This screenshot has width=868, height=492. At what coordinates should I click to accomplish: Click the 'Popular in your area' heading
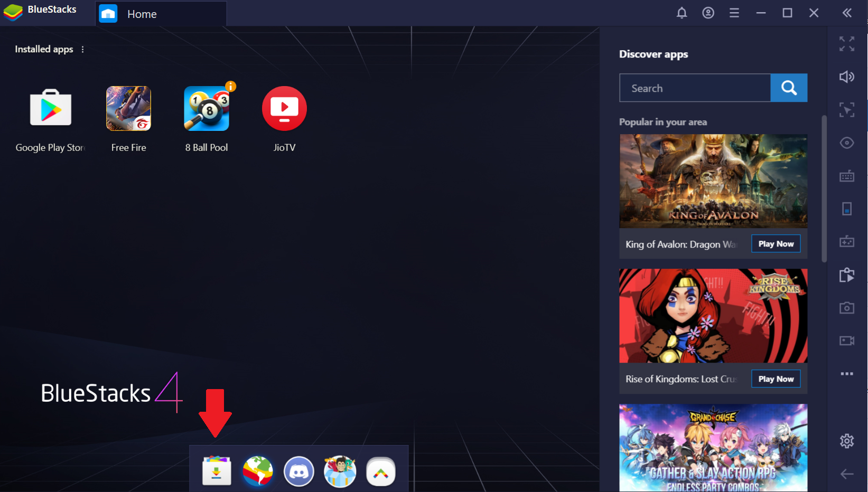pos(663,122)
